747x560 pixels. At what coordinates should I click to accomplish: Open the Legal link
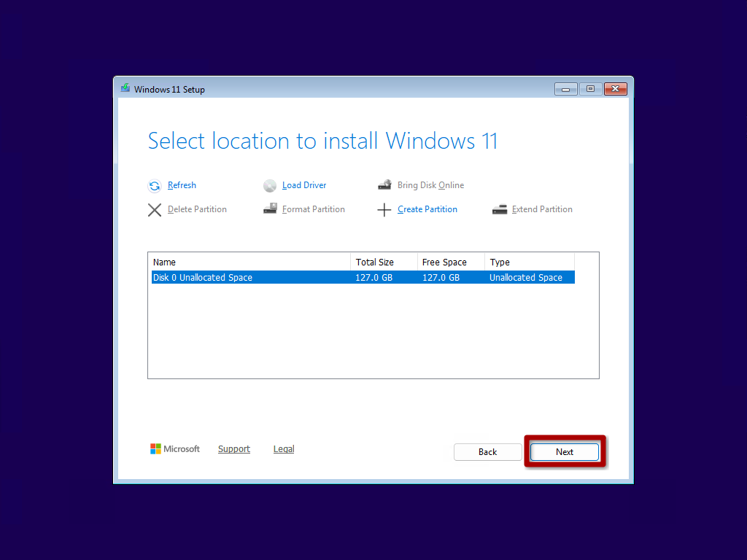point(284,449)
